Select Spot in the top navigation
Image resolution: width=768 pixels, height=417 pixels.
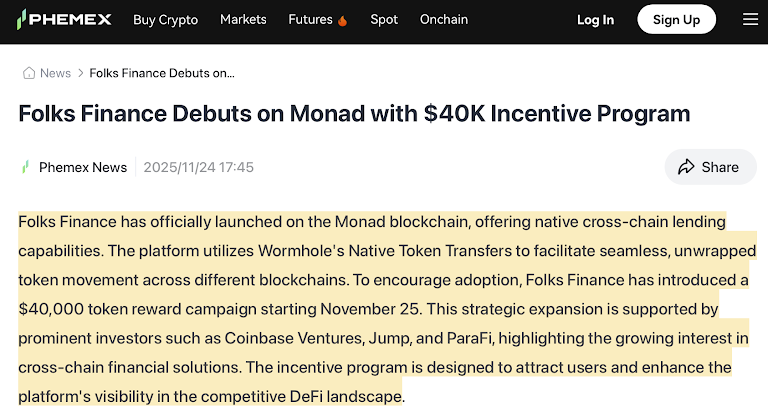(x=384, y=19)
